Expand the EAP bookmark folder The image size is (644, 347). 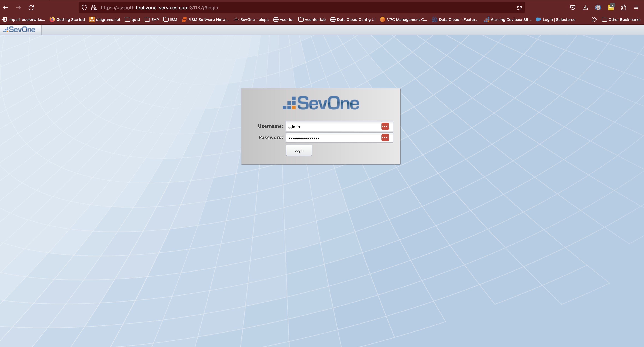pos(152,19)
